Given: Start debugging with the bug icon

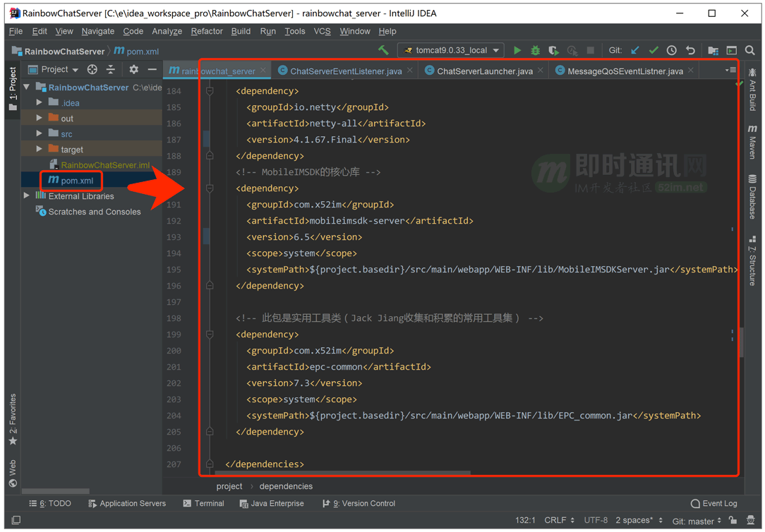Looking at the screenshot, I should click(535, 51).
